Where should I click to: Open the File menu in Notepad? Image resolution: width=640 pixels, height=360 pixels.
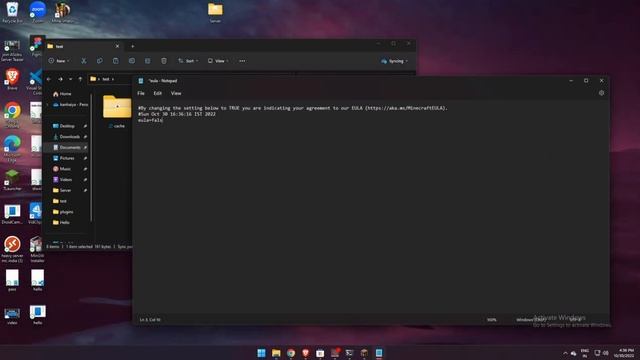[x=141, y=93]
